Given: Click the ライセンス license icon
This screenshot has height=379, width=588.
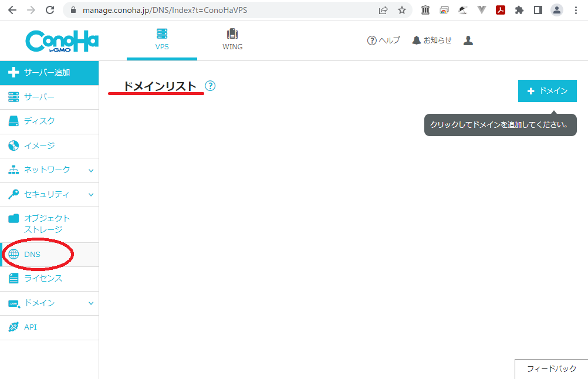Looking at the screenshot, I should [13, 279].
